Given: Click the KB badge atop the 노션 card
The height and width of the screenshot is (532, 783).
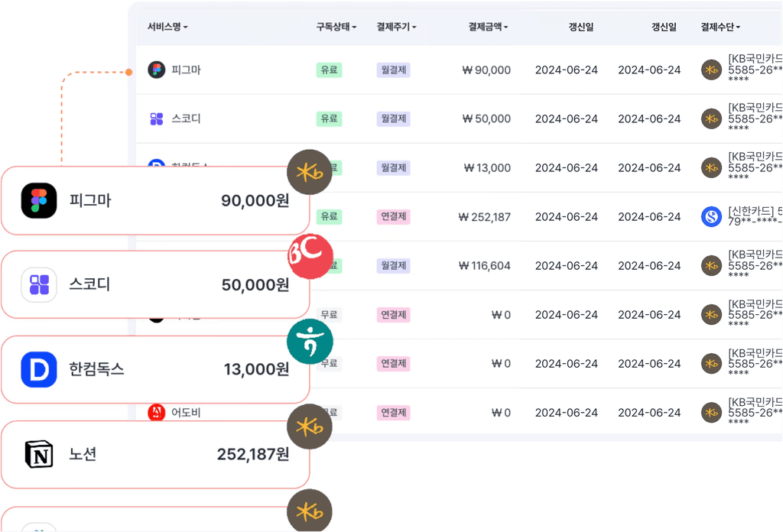Looking at the screenshot, I should click(310, 427).
